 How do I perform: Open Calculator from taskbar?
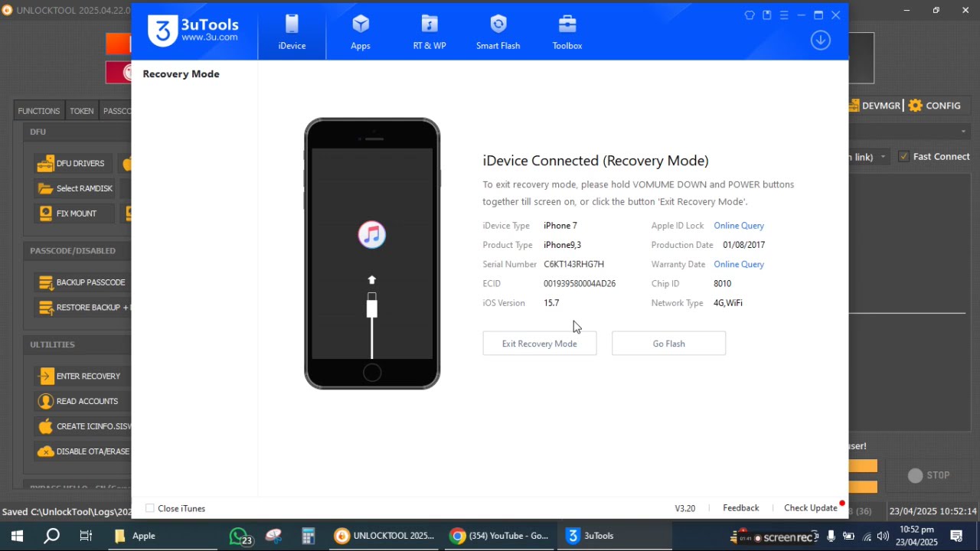click(x=309, y=536)
